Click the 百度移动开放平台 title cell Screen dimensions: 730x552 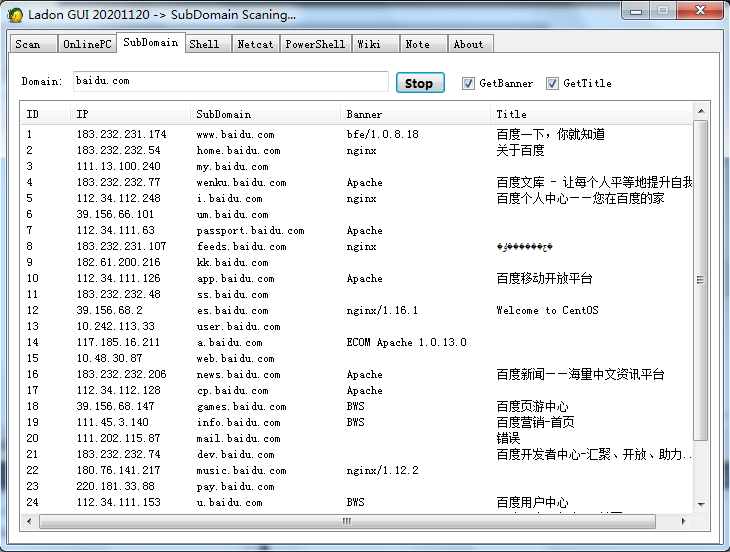tap(544, 278)
